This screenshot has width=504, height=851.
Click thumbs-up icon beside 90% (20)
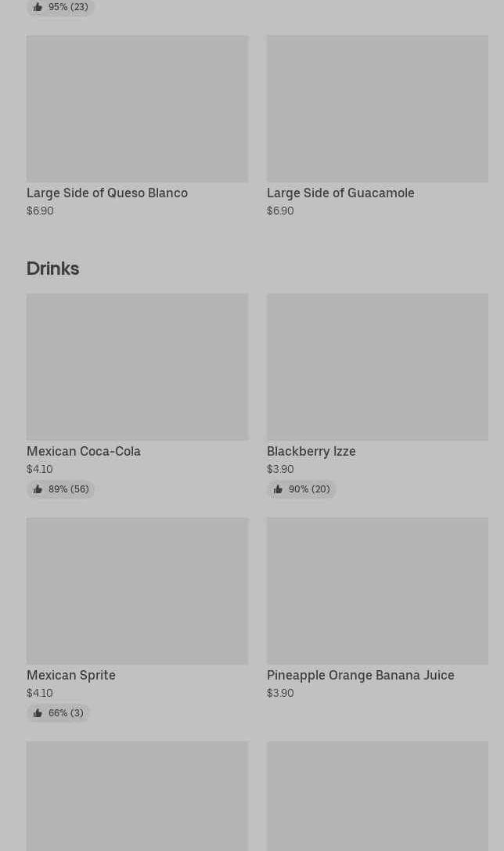[278, 489]
